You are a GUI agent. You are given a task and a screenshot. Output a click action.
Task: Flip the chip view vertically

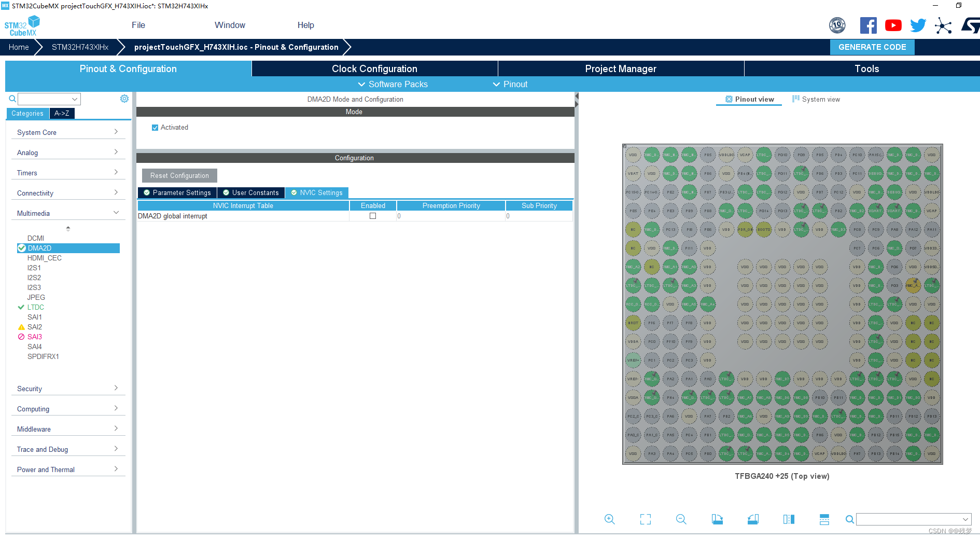click(x=824, y=519)
